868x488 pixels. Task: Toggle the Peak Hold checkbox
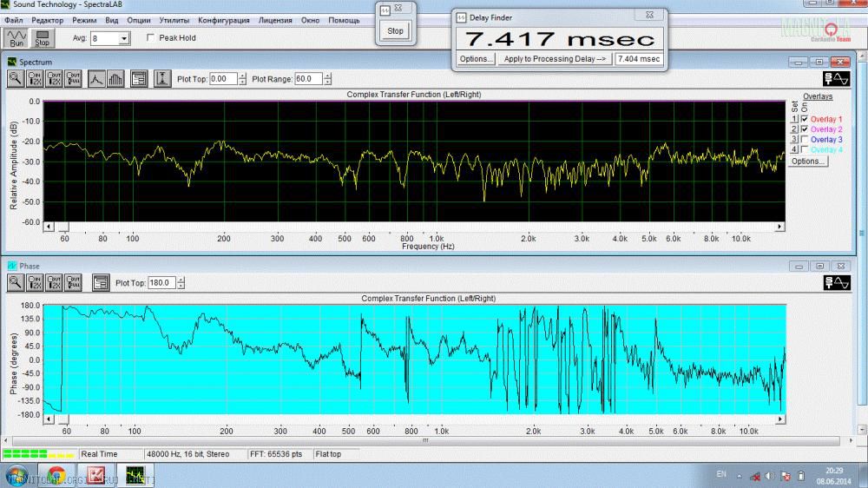coord(150,37)
